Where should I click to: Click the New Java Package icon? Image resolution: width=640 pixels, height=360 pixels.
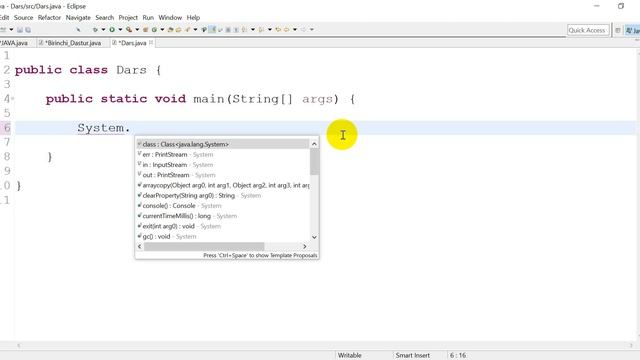tap(145, 30)
